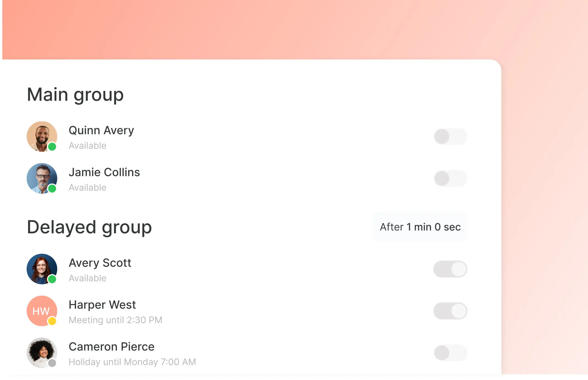588x380 pixels.
Task: Click the Jamie Collins name
Action: tap(104, 172)
